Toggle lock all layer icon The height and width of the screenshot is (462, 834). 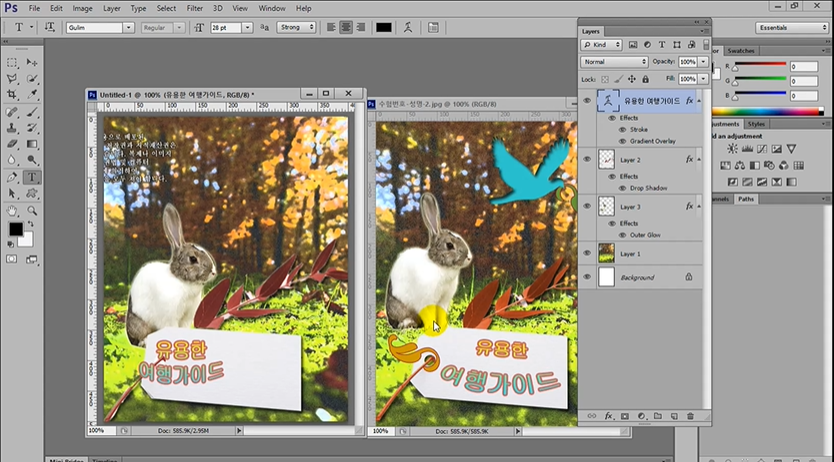pos(645,79)
